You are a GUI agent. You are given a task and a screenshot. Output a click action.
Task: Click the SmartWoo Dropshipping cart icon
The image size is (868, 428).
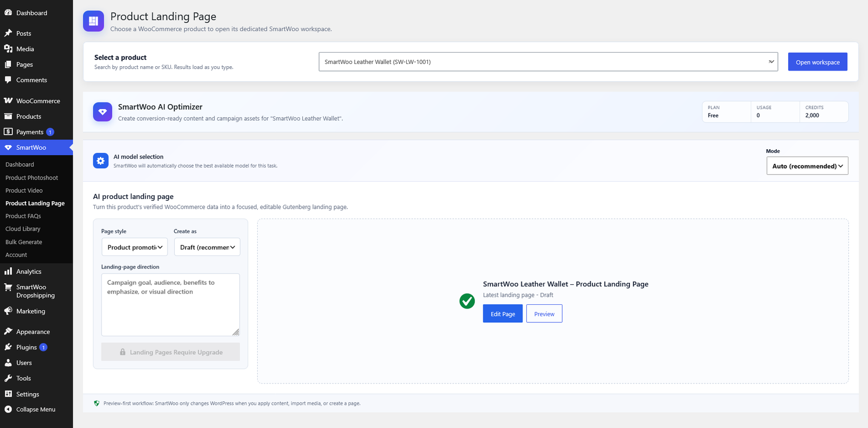pyautogui.click(x=8, y=288)
